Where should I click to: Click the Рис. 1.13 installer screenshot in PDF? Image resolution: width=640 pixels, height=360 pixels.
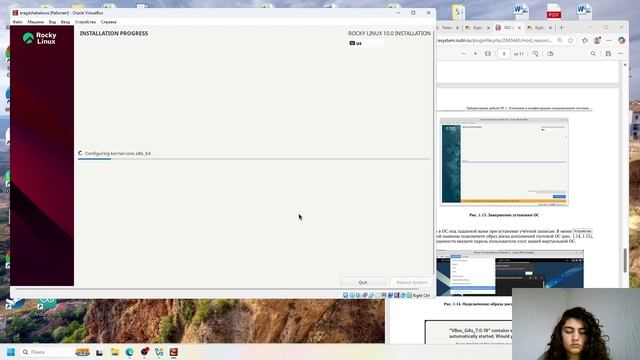pyautogui.click(x=504, y=162)
